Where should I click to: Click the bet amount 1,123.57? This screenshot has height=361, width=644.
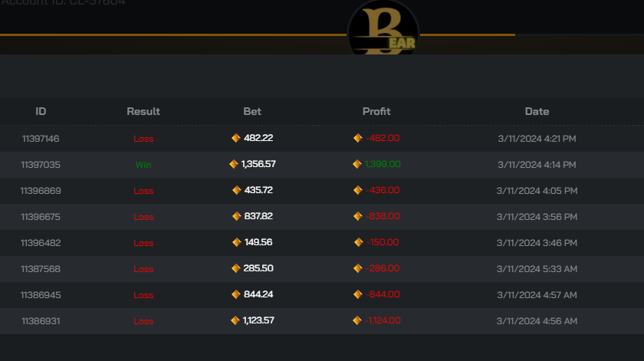click(x=258, y=320)
